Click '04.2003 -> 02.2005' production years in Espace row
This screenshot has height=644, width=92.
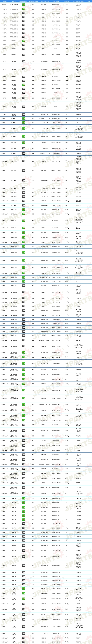pos(45,154)
